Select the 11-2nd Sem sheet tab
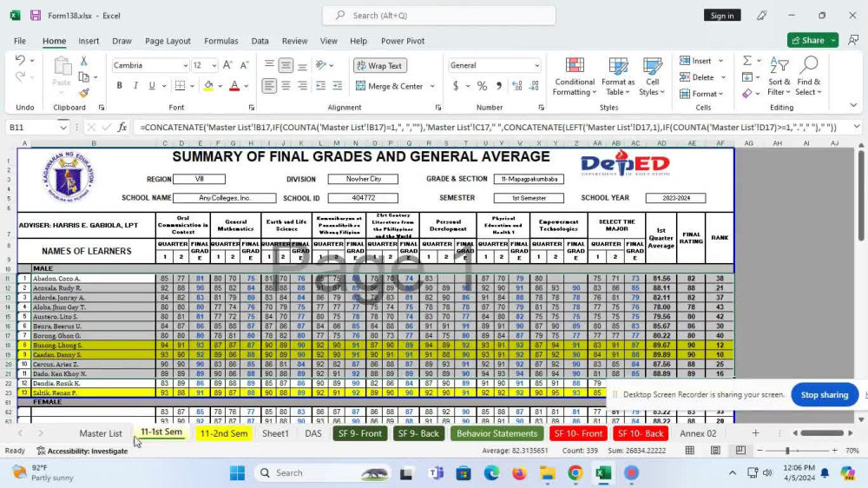 click(x=224, y=433)
